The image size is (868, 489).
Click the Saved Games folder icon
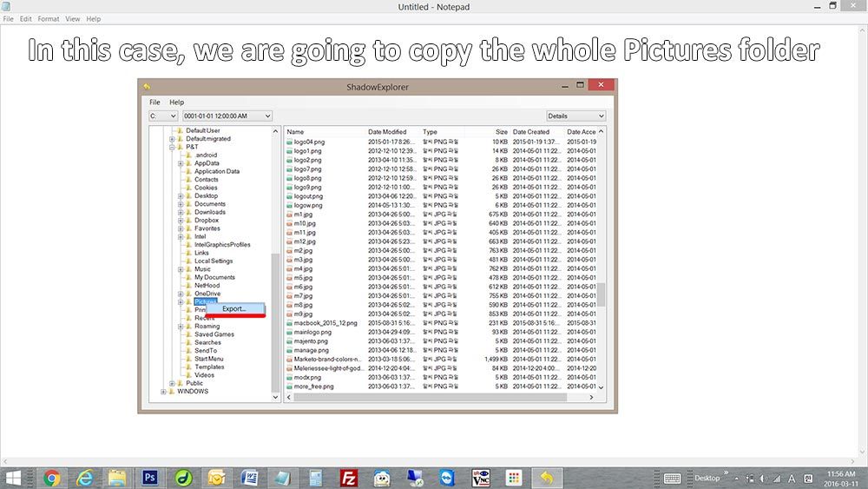[x=188, y=334]
